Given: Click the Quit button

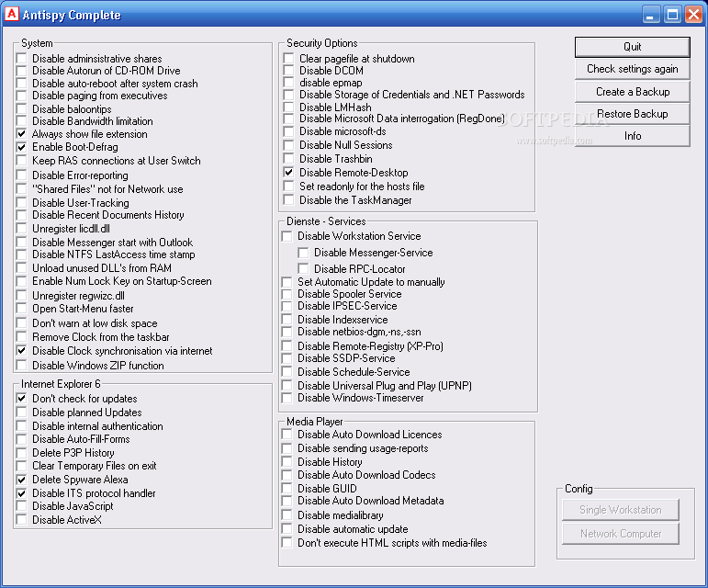Looking at the screenshot, I should (632, 47).
